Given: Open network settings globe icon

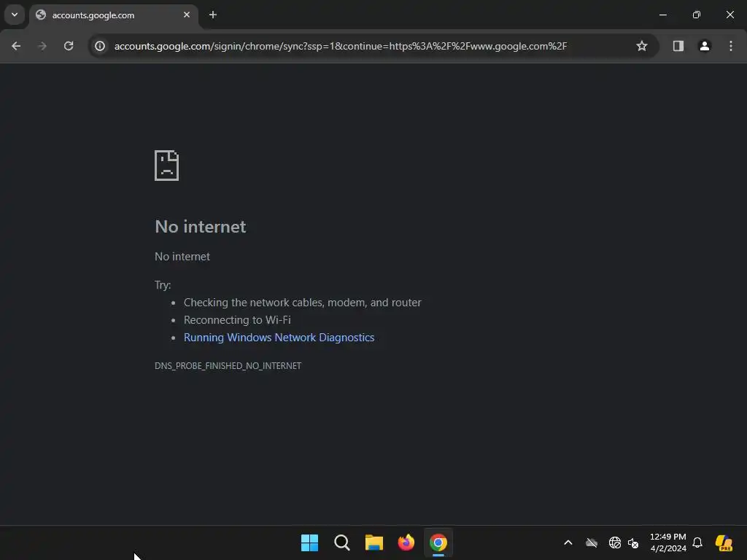Looking at the screenshot, I should (x=615, y=542).
